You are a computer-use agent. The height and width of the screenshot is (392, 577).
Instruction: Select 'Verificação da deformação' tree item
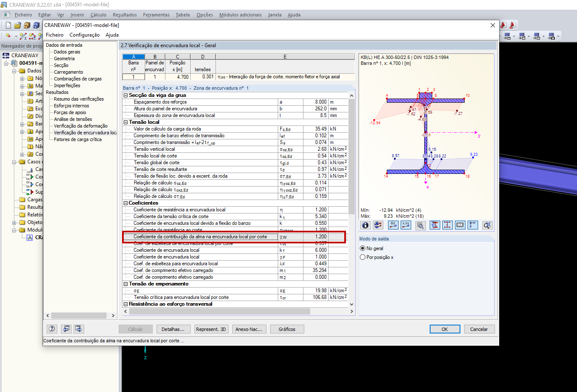[80, 126]
